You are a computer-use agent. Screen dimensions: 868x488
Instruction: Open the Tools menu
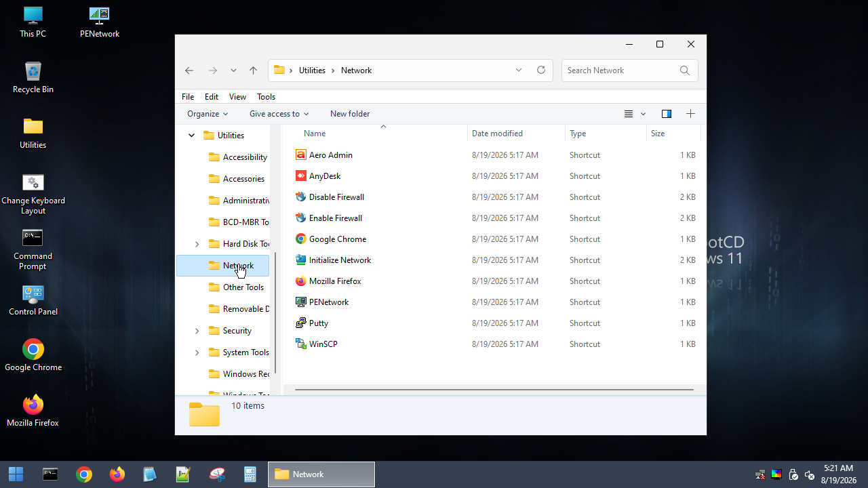tap(266, 97)
